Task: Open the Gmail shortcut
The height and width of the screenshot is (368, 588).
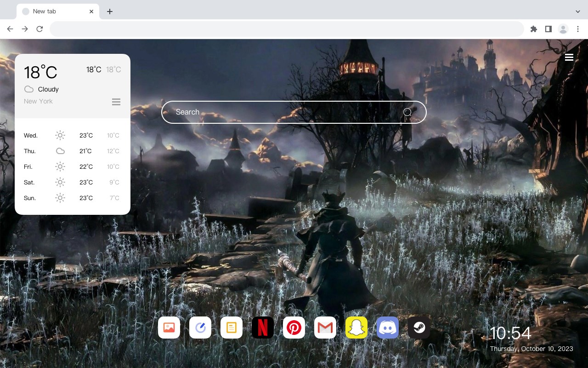Action: 325,328
